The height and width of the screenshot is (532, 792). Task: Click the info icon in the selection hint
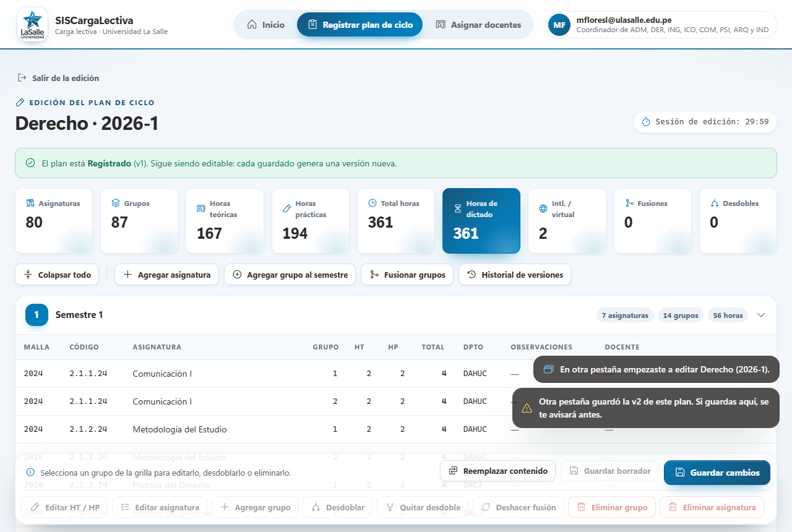[x=30, y=473]
